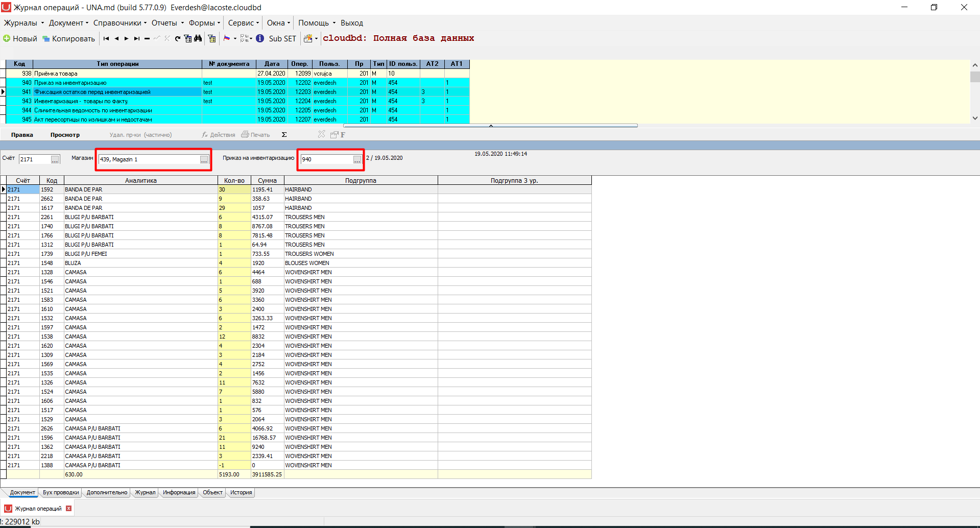
Task: Open the Справочники menu
Action: click(x=119, y=23)
